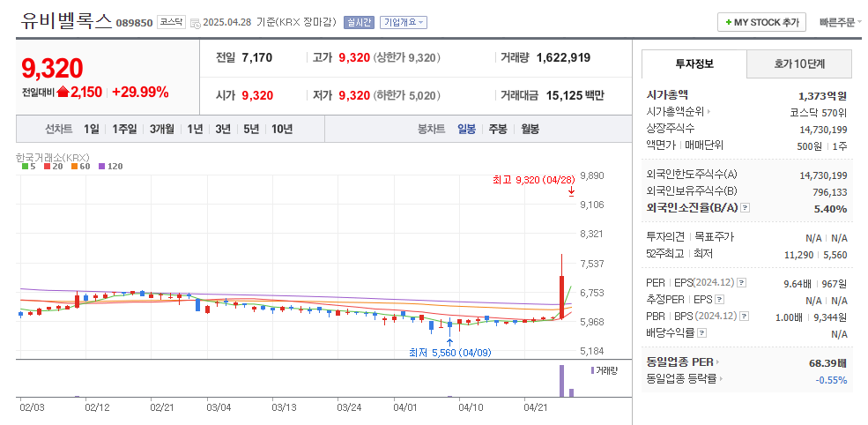Viewport: 868px width, 425px height.
Task: Switch to the 호가10단계 tab
Action: click(x=799, y=63)
